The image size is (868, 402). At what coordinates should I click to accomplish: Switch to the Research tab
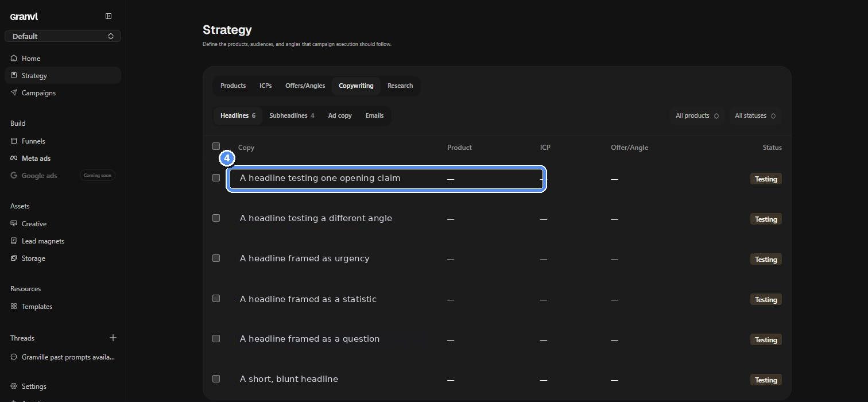point(400,86)
